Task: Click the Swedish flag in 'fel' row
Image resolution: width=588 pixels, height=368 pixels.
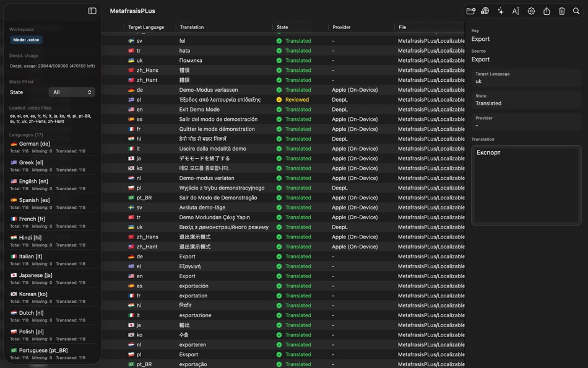Action: pyautogui.click(x=131, y=41)
